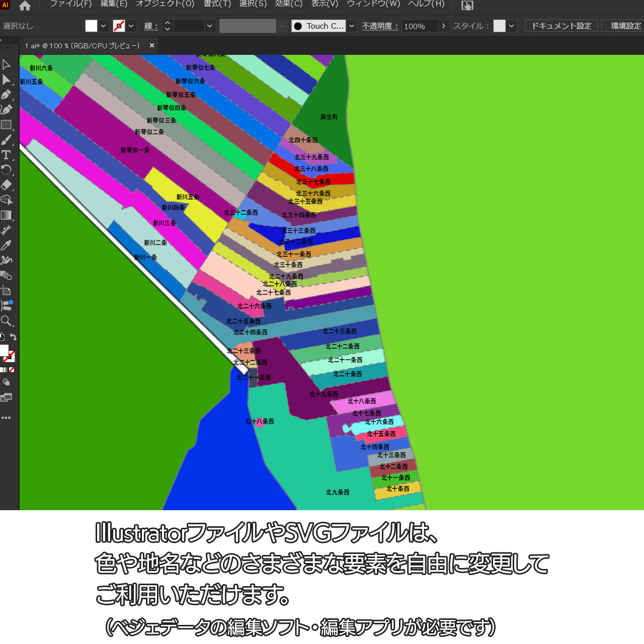Click the Home icon

click(25, 6)
